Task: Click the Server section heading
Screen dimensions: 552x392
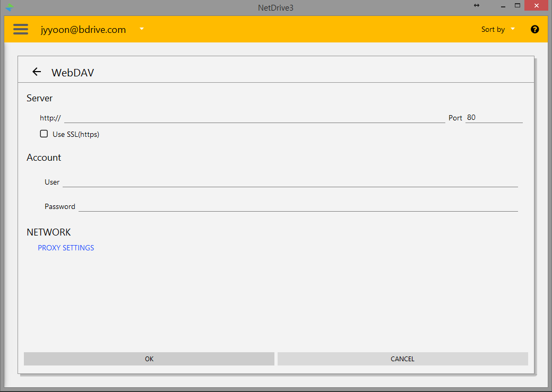Action: point(39,98)
